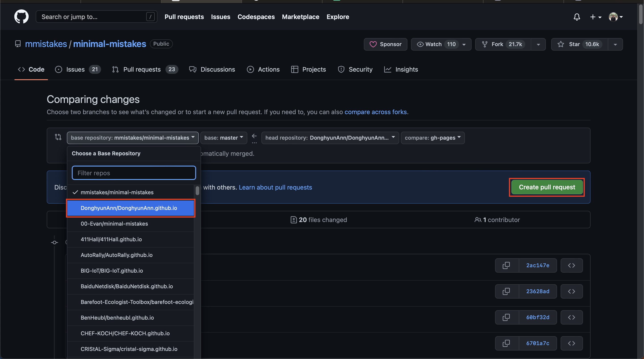The height and width of the screenshot is (359, 644).
Task: Open the GitHub home logo
Action: click(21, 17)
